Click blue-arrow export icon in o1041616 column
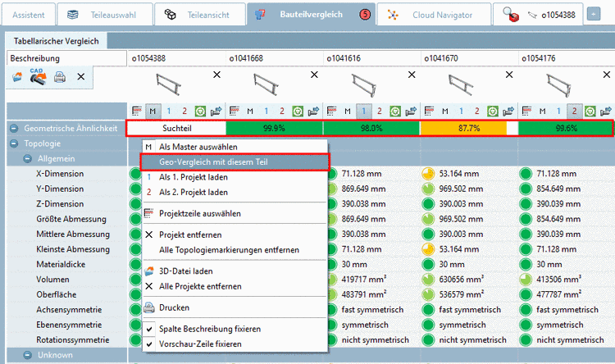This screenshot has height=364, width=615. (x=411, y=111)
